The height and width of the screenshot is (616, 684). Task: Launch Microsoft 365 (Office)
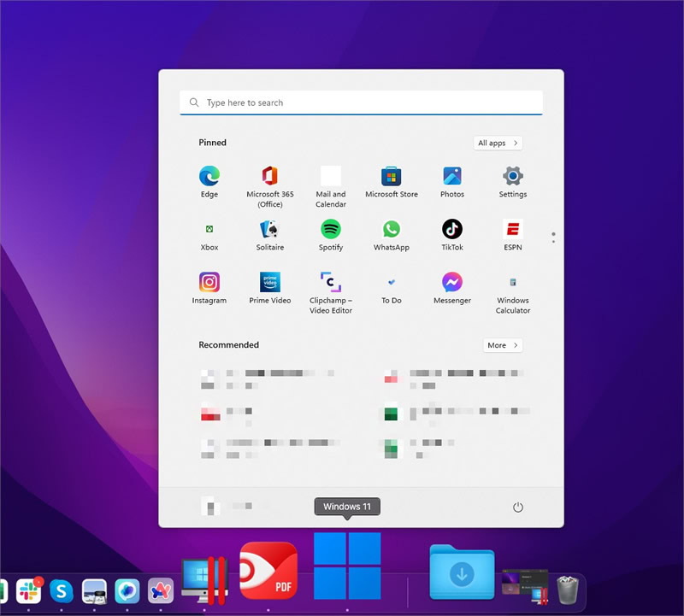pyautogui.click(x=269, y=176)
